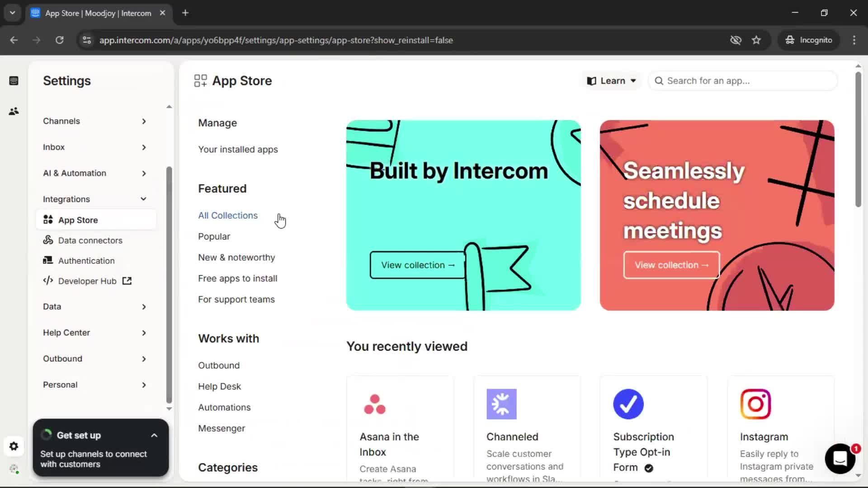
Task: Click the Instagram logo icon
Action: click(x=755, y=404)
